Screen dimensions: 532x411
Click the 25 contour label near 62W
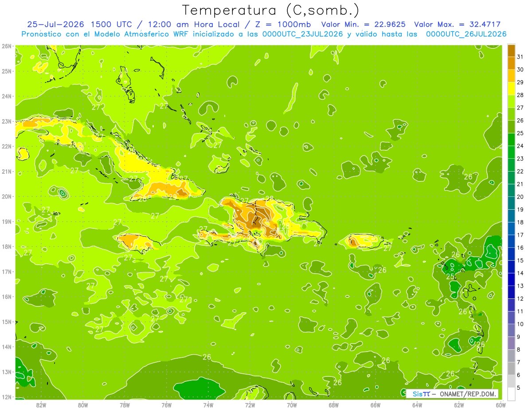(450, 277)
